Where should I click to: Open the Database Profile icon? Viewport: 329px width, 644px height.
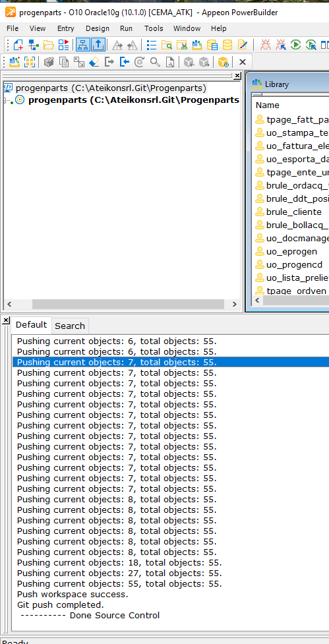pos(212,44)
